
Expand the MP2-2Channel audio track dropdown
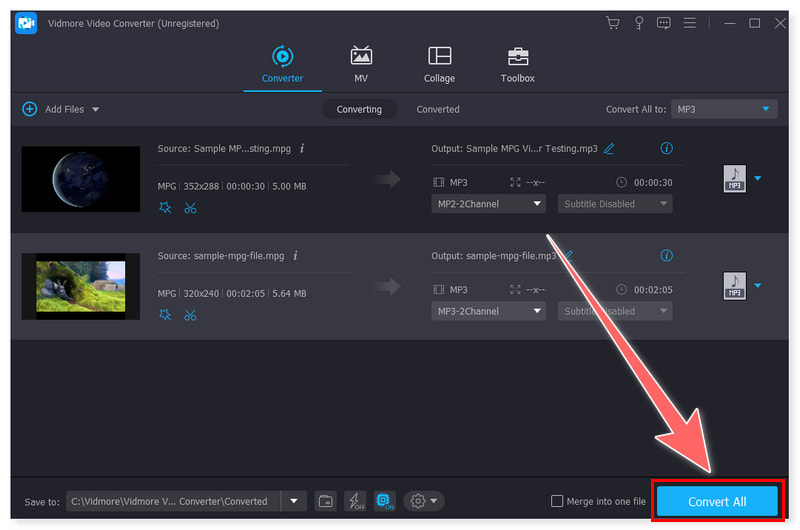point(489,204)
